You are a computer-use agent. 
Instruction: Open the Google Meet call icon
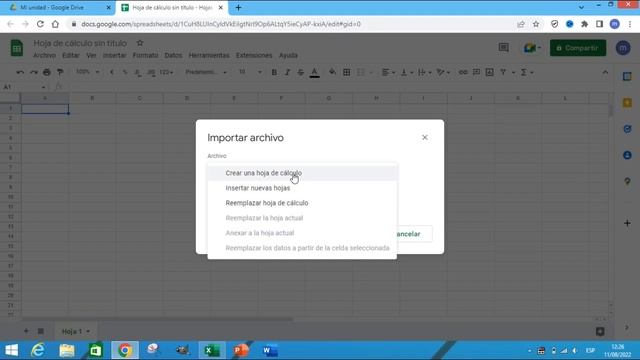tap(532, 48)
